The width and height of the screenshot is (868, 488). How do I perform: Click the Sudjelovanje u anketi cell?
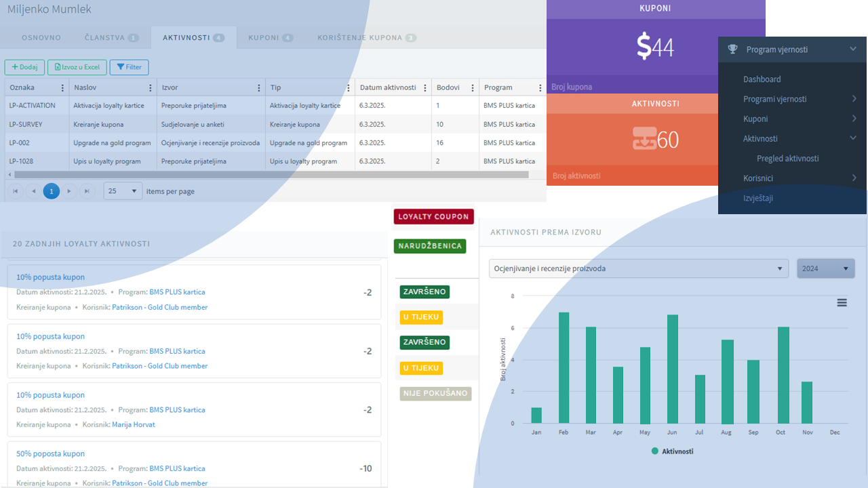pos(211,125)
